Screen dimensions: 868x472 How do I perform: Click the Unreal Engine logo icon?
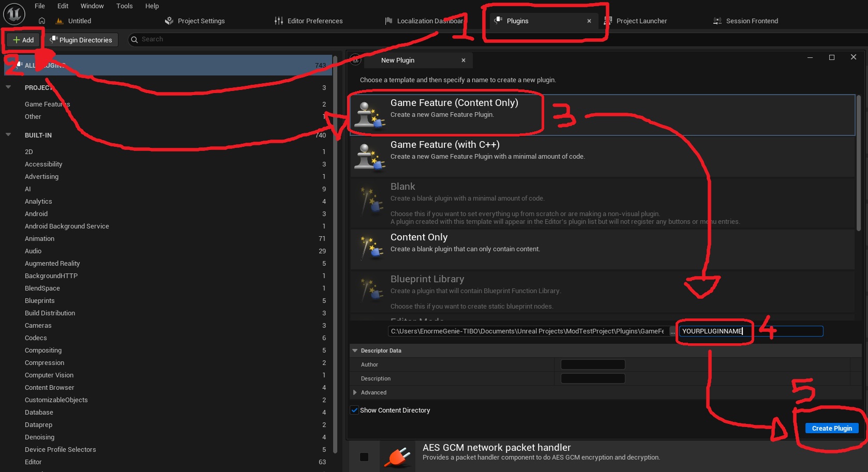click(x=14, y=14)
